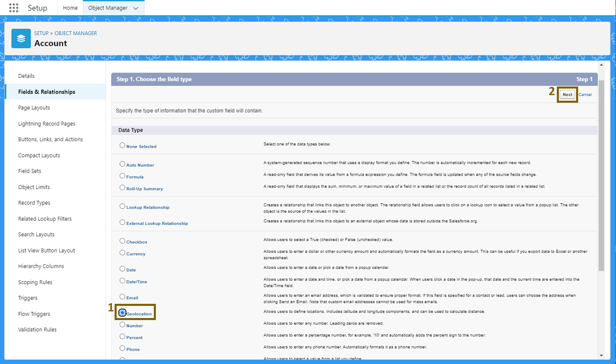Select the Geolocation radio button
Image resolution: width=616 pixels, height=364 pixels.
click(x=122, y=313)
